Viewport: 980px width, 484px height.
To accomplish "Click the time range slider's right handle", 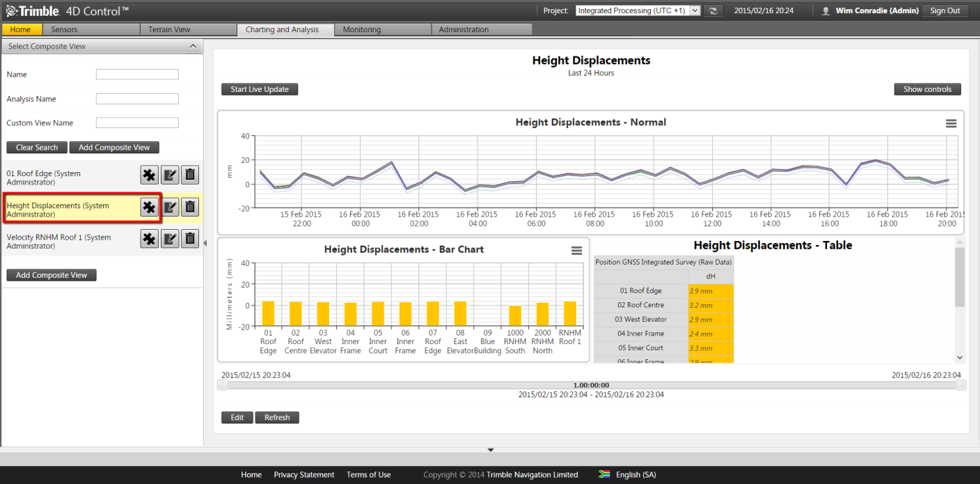I will pyautogui.click(x=961, y=385).
